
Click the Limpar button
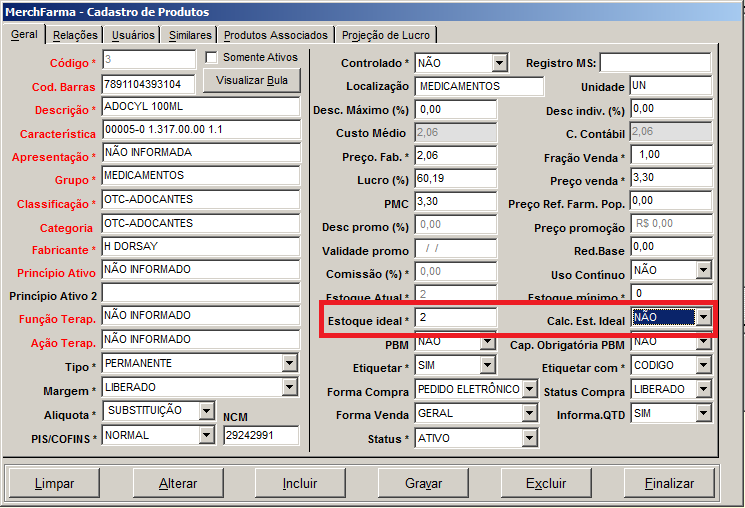54,483
